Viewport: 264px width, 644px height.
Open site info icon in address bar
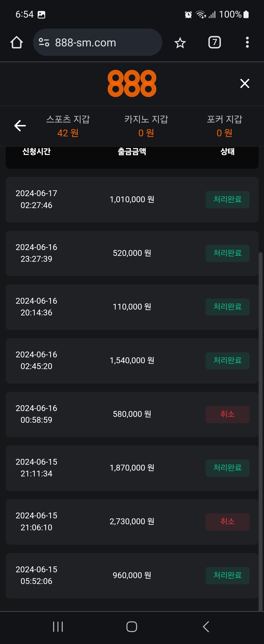tap(44, 42)
